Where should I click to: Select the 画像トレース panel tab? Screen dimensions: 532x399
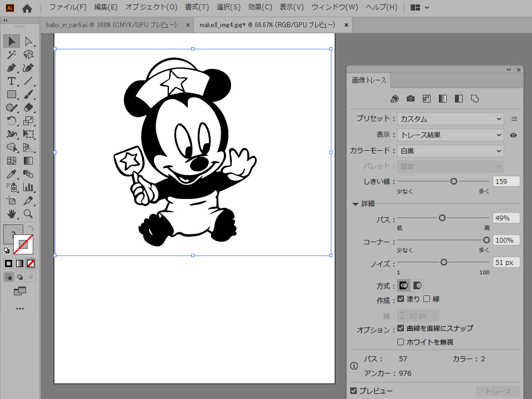(369, 80)
